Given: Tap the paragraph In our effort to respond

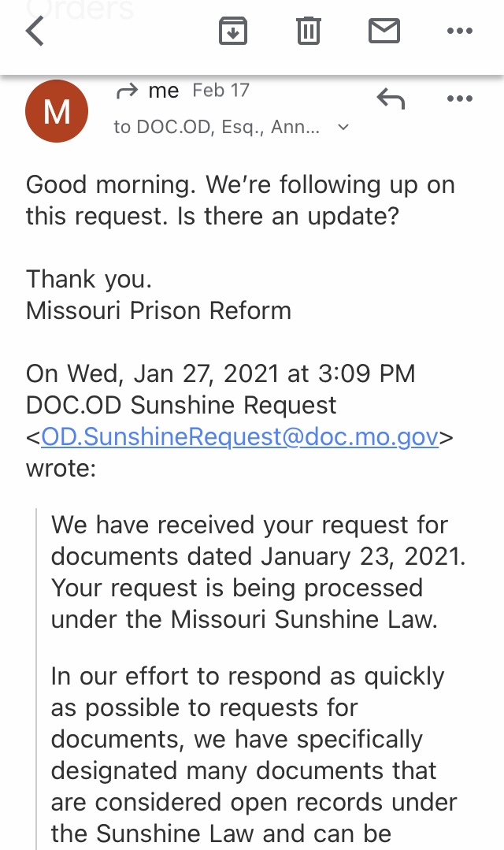Looking at the screenshot, I should 254,755.
